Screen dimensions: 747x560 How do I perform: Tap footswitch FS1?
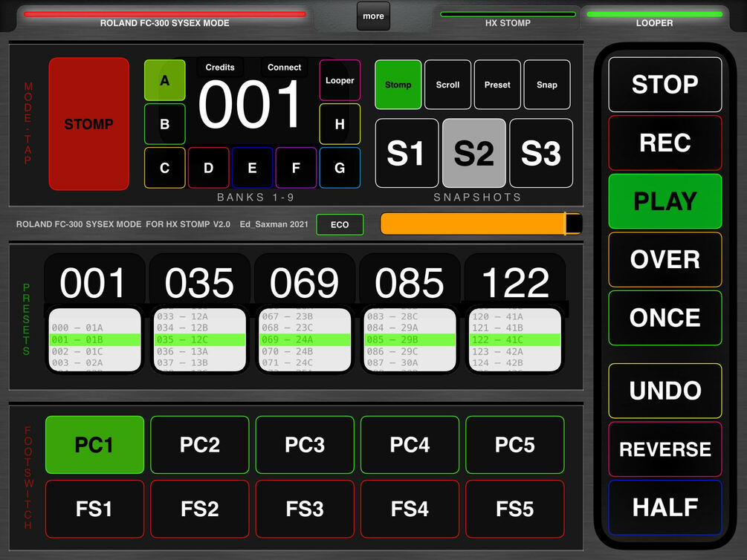pyautogui.click(x=95, y=509)
